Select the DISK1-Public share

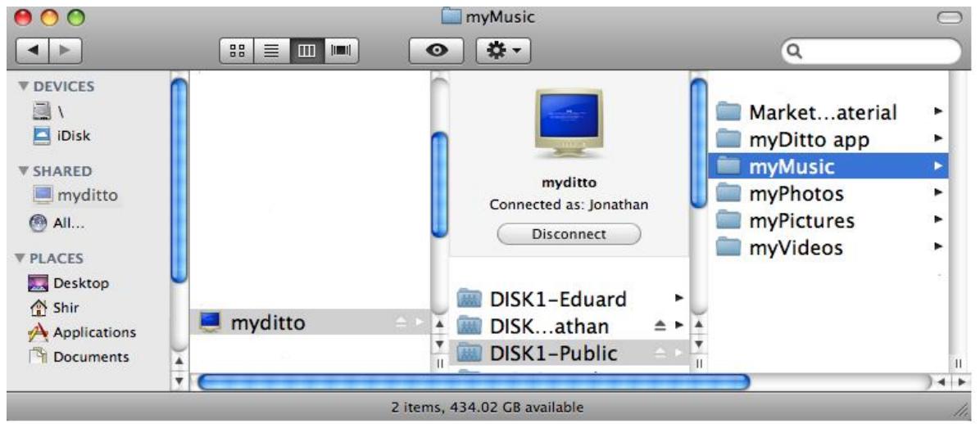(x=569, y=354)
